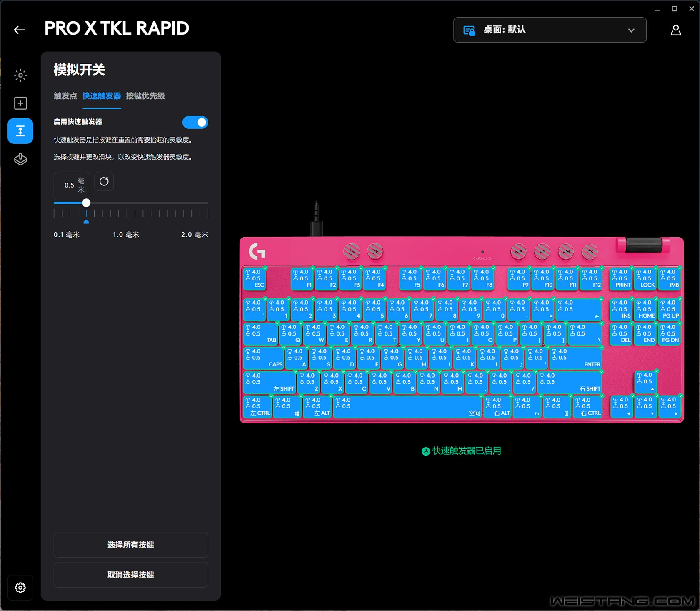700x611 pixels.
Task: Select the DEL key on keyboard
Action: pos(621,334)
